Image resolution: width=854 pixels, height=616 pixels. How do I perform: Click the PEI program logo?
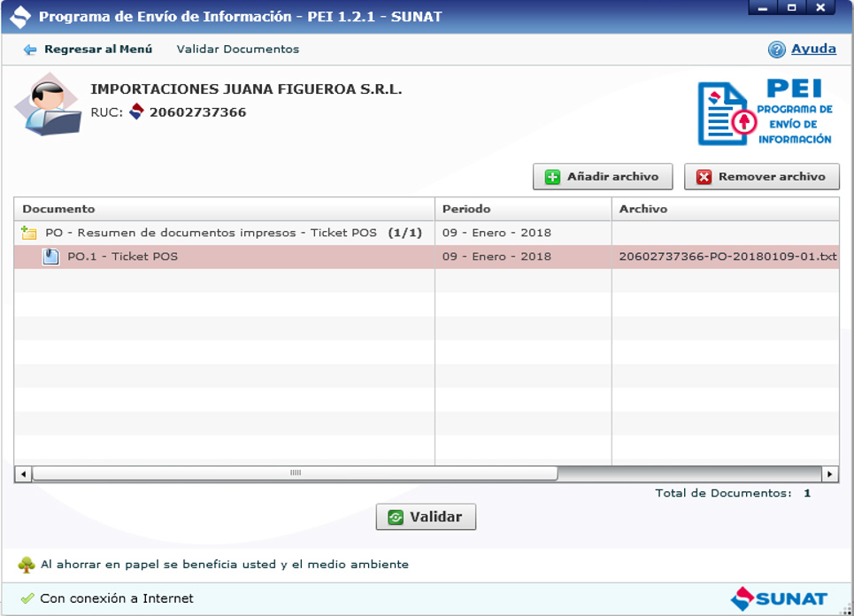coord(766,113)
